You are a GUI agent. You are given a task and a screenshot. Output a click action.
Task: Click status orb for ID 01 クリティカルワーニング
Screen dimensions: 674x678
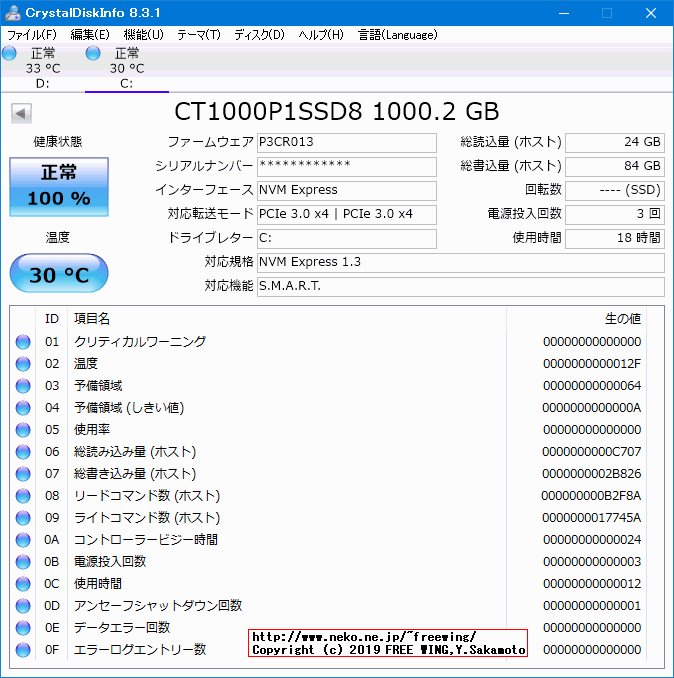coord(23,342)
